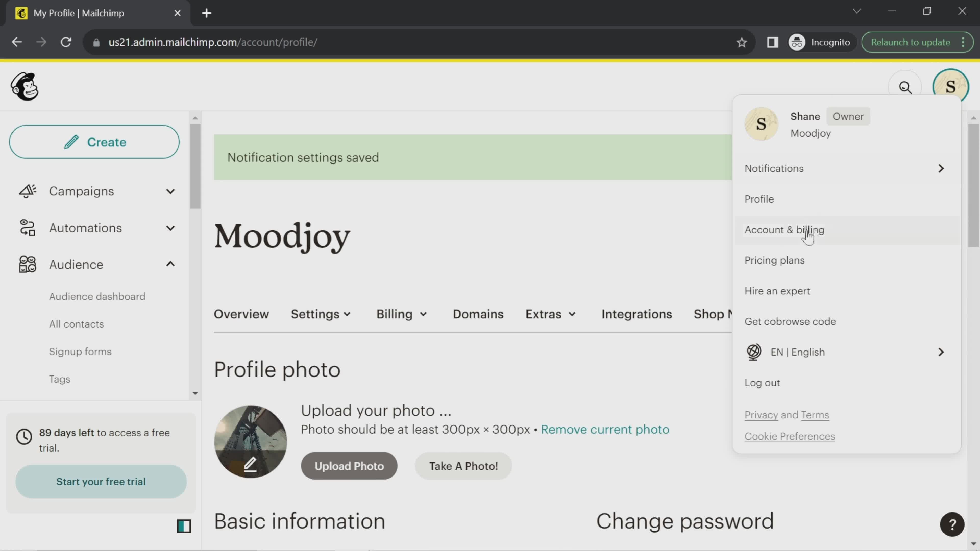Collapse the Audience section in sidebar
The width and height of the screenshot is (980, 551).
click(170, 264)
